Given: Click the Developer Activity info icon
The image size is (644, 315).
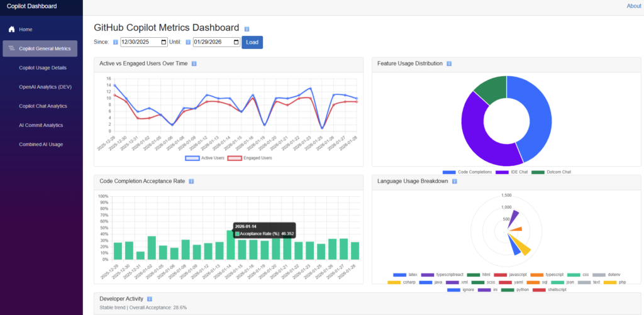Looking at the screenshot, I should pyautogui.click(x=149, y=299).
